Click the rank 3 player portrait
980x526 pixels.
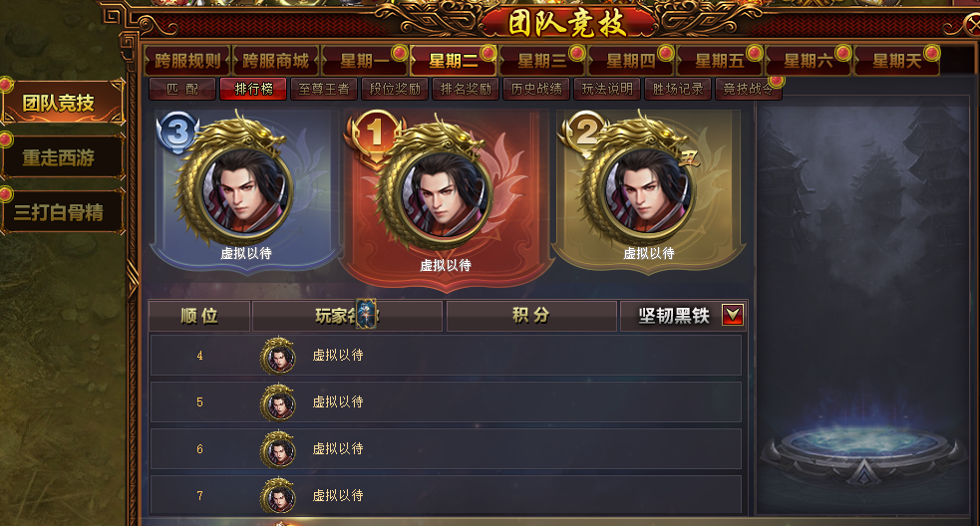click(244, 190)
